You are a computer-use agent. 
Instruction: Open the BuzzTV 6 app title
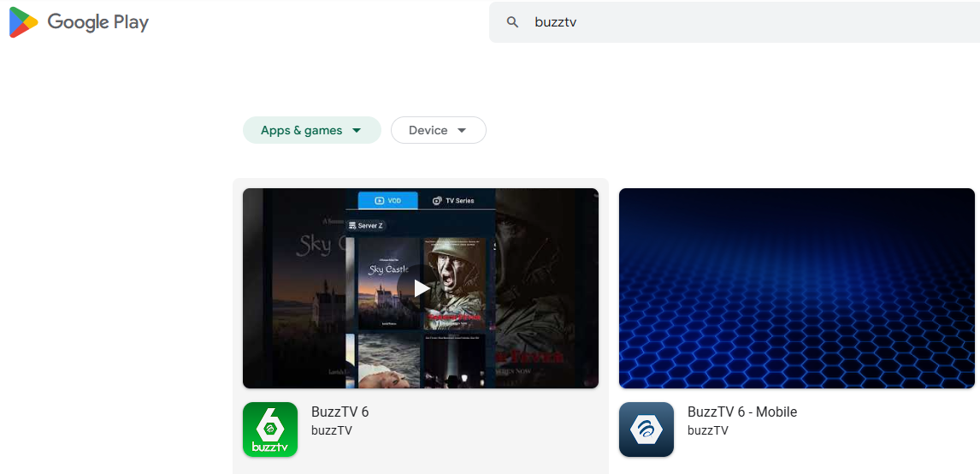[x=339, y=412]
